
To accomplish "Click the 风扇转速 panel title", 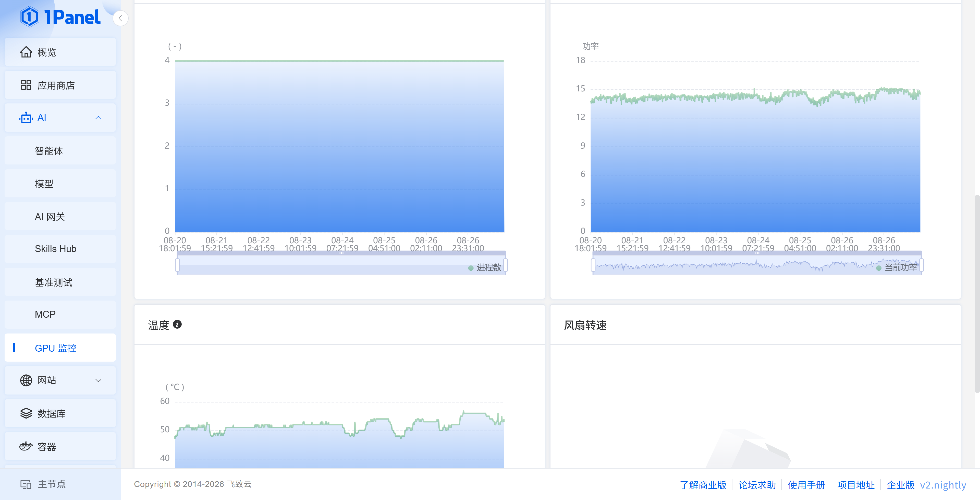I will 585,325.
